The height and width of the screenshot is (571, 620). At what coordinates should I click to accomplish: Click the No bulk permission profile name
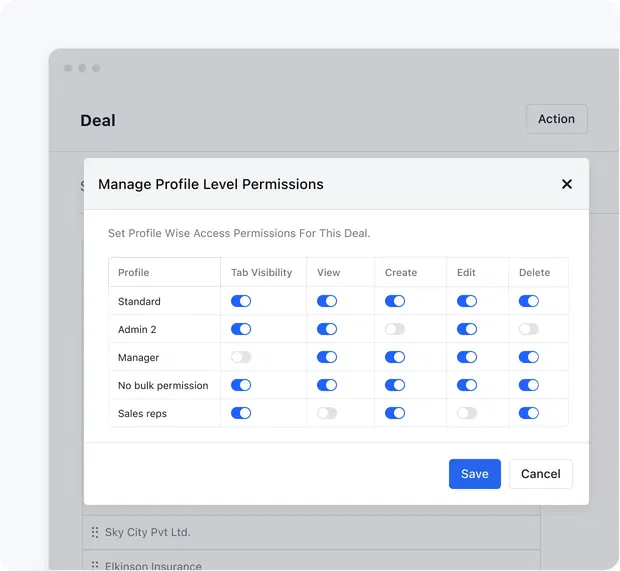[163, 386]
